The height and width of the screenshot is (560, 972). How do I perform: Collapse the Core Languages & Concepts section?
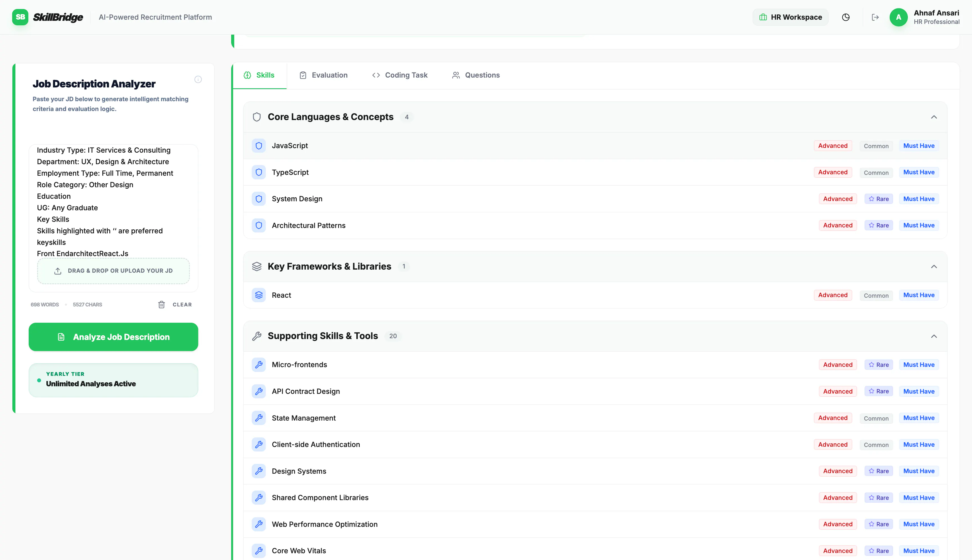pos(934,117)
